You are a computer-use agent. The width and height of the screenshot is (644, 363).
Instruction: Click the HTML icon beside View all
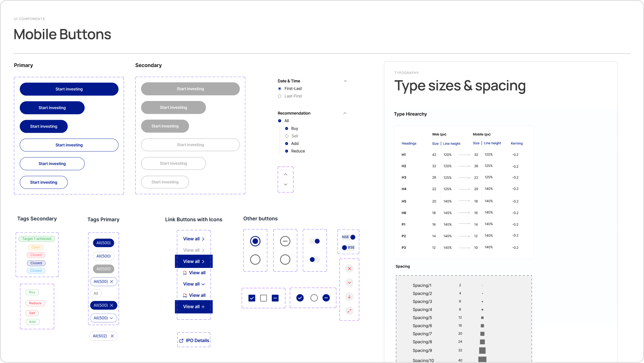tap(185, 295)
